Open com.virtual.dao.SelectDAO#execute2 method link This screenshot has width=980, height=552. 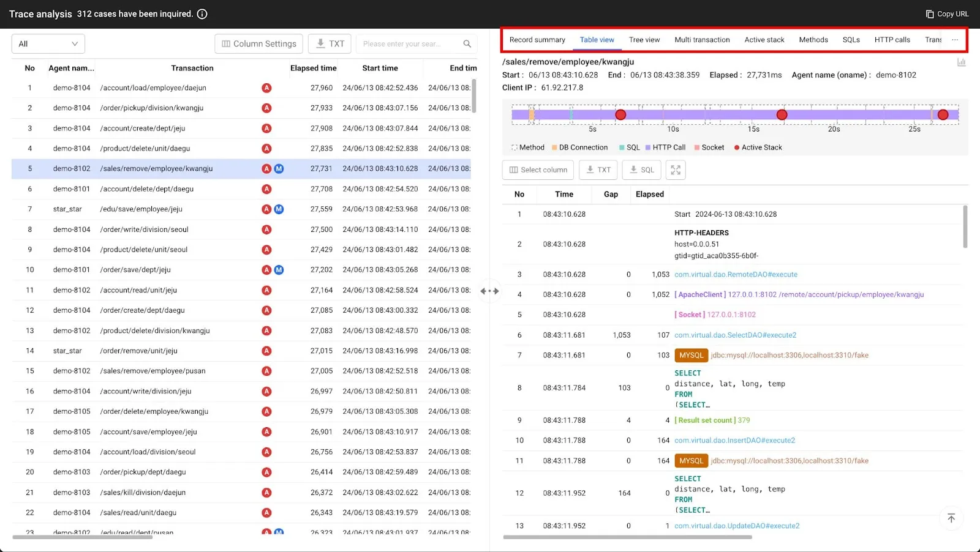tap(735, 335)
